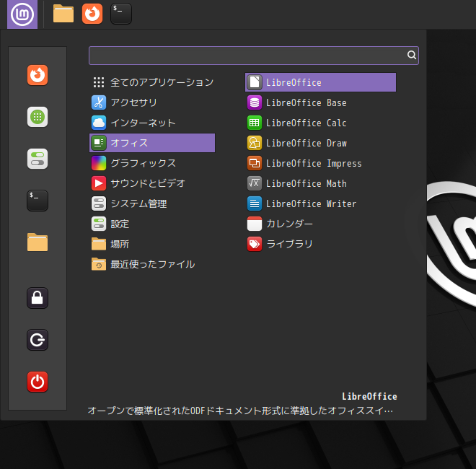Launch LibreOffice Math
Image resolution: width=476 pixels, height=469 pixels.
click(x=320, y=183)
